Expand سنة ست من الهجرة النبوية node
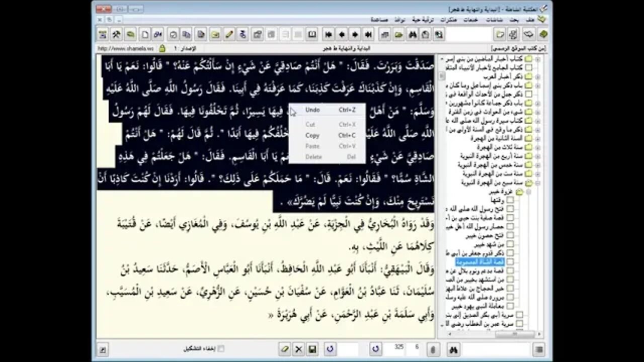The height and width of the screenshot is (362, 644). 537,174
